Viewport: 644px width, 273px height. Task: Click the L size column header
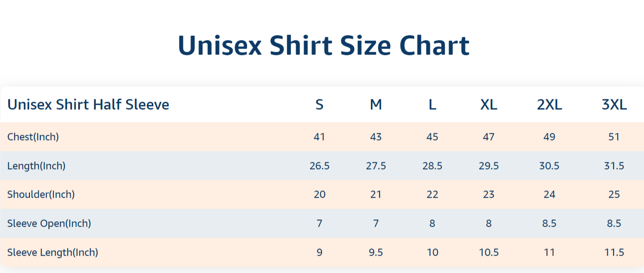(x=432, y=105)
